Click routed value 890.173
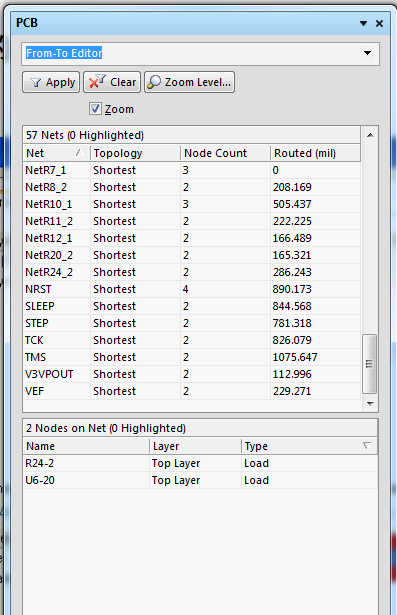Screen dimensions: 397x615 pyautogui.click(x=292, y=289)
